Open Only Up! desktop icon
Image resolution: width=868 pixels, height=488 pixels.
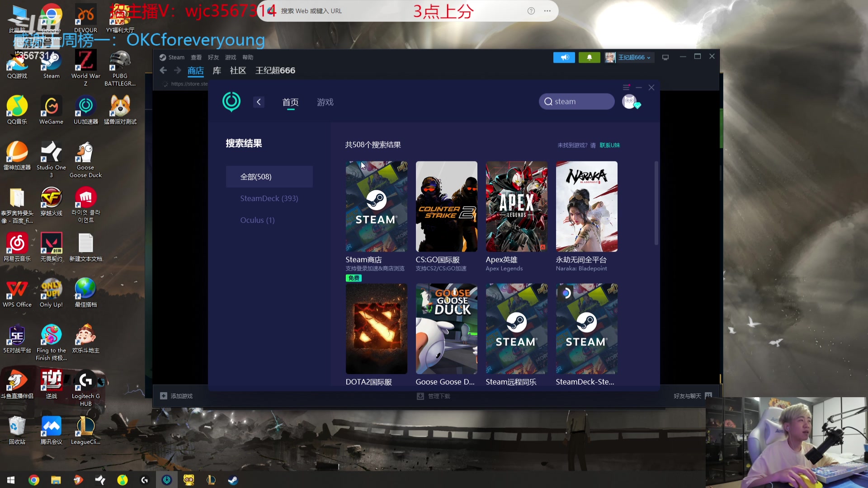pos(51,293)
